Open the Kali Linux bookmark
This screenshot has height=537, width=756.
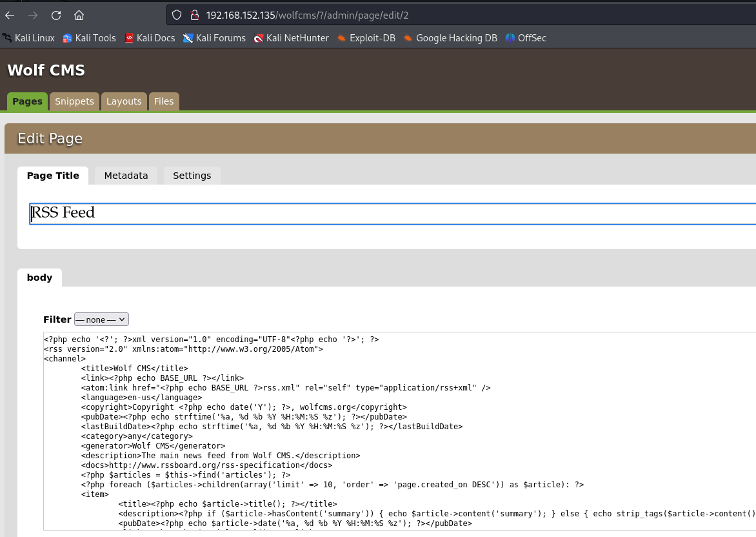click(x=28, y=38)
